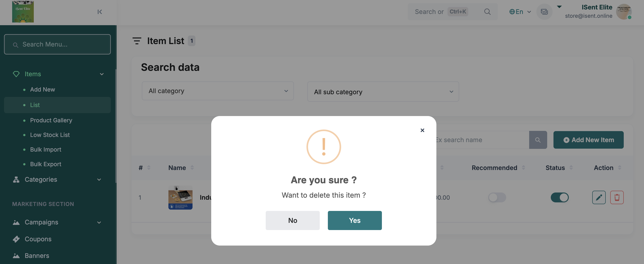Confirm deletion with Yes button
644x264 pixels.
(x=354, y=220)
